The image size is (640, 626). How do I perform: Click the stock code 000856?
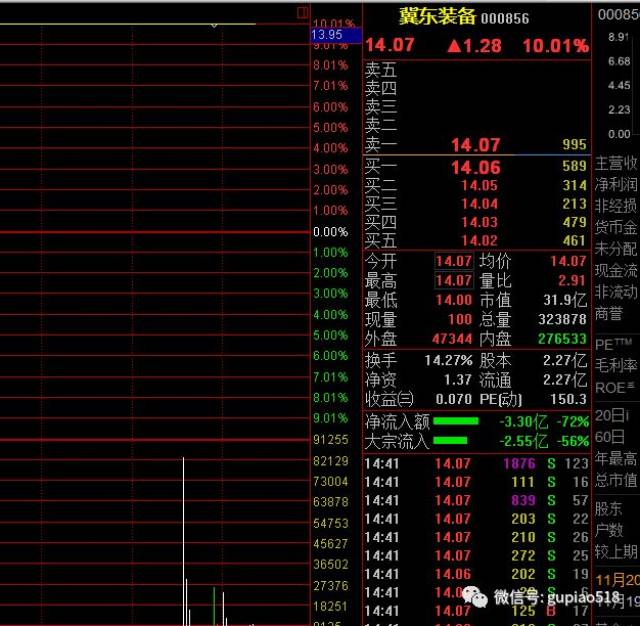(x=505, y=18)
